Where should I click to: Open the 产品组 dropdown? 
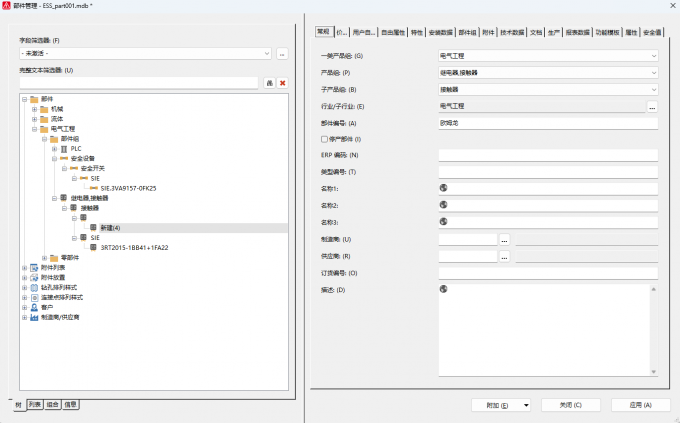pos(654,73)
